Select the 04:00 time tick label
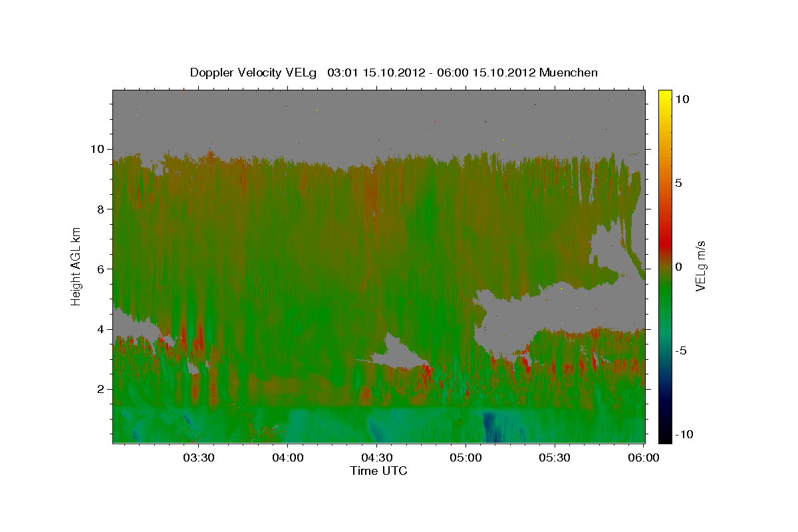 [287, 458]
